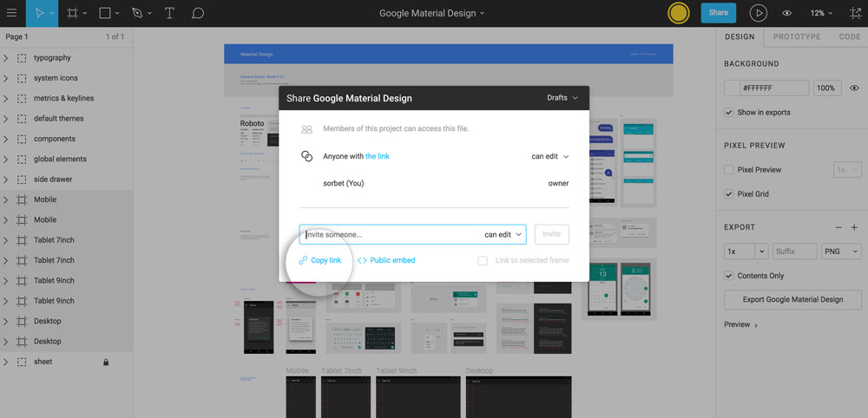The width and height of the screenshot is (868, 418).
Task: Switch to the Prototype tab
Action: coord(797,36)
